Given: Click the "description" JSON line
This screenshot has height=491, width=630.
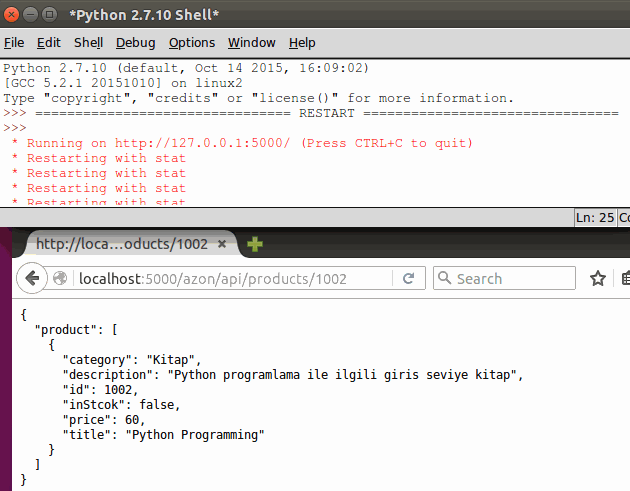Looking at the screenshot, I should coord(292,375).
